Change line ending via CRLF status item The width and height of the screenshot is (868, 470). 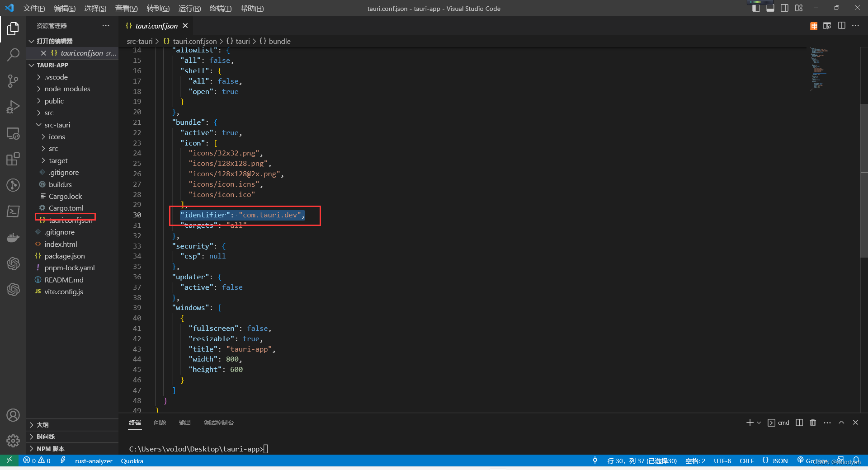[x=747, y=461]
